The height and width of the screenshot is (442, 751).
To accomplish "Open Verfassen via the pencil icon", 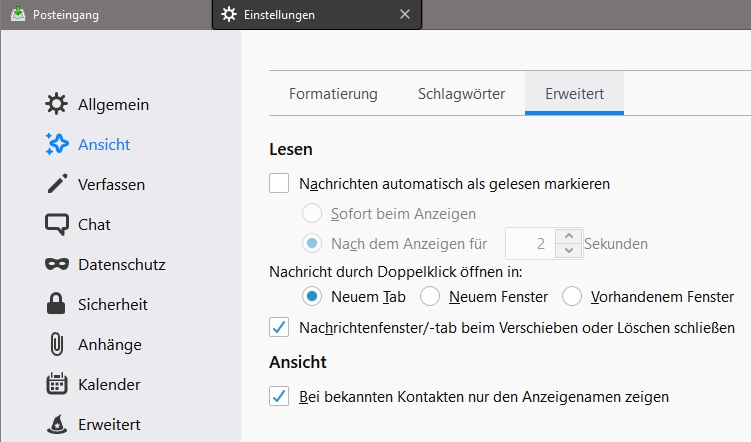I will [57, 184].
